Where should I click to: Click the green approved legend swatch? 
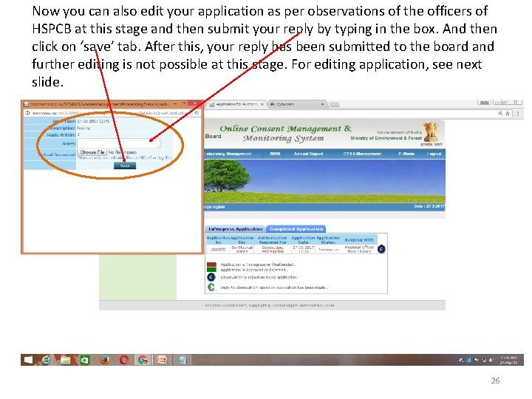pyautogui.click(x=211, y=270)
